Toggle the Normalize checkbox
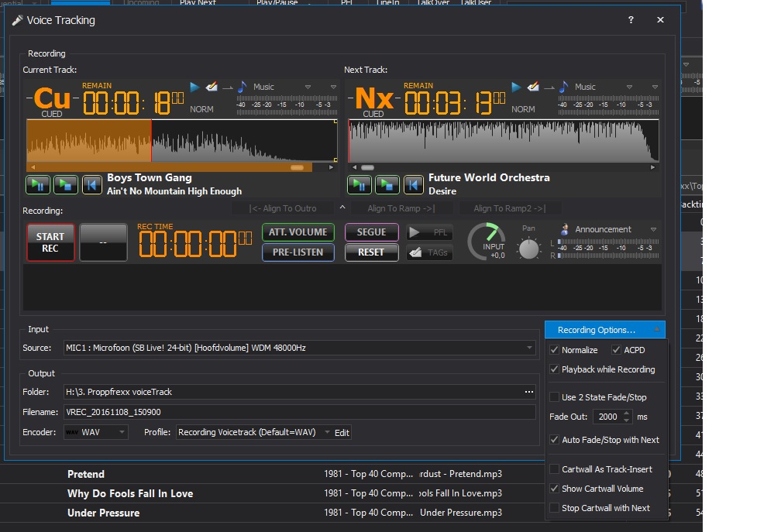 tap(554, 350)
